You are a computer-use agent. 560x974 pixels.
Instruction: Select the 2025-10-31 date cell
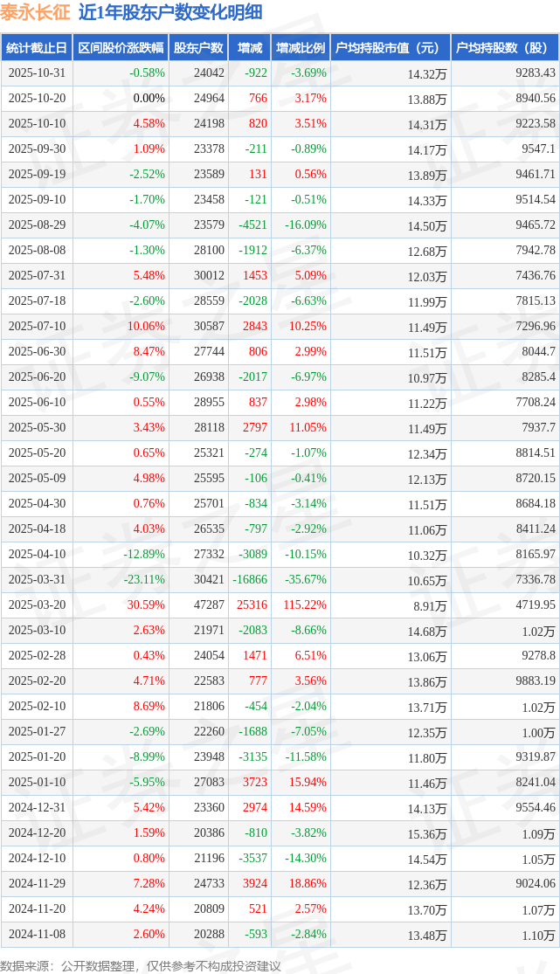[x=37, y=73]
